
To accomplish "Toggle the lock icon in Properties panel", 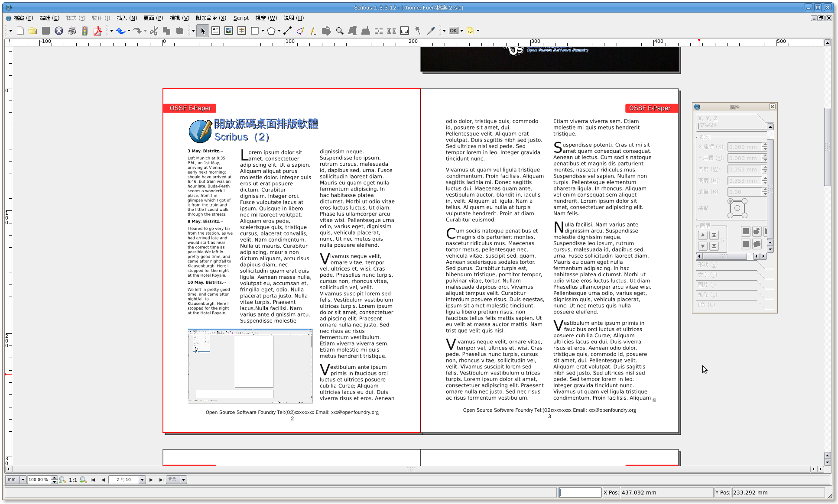I will (757, 231).
